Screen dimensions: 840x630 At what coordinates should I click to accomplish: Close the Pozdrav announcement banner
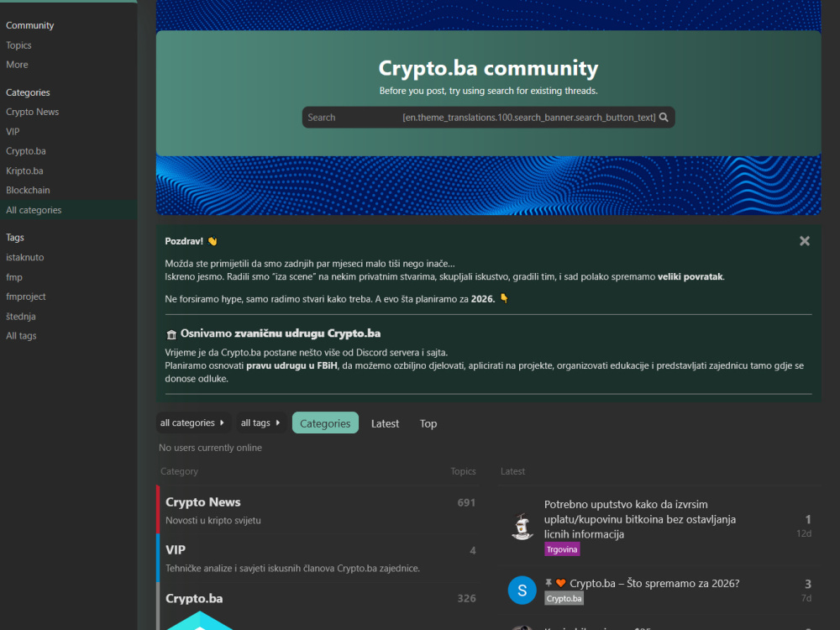(x=804, y=241)
